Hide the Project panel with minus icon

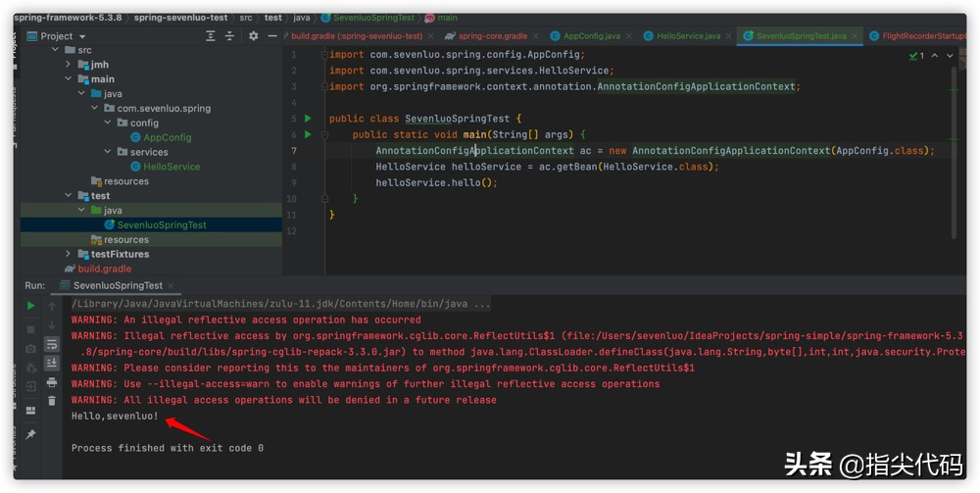[272, 36]
